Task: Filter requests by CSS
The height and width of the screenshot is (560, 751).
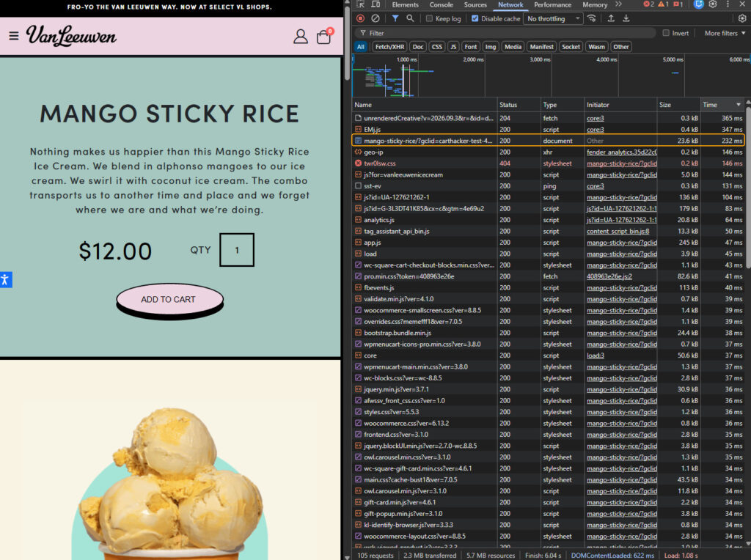Action: pos(437,47)
